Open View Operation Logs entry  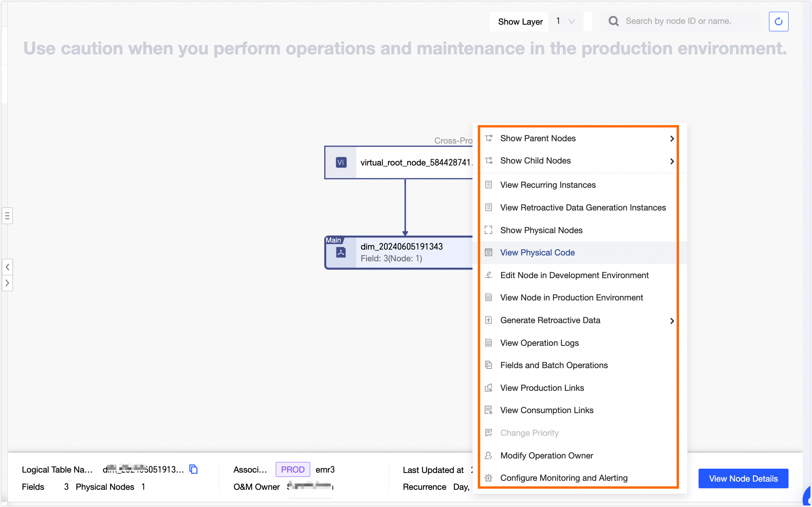click(x=539, y=343)
